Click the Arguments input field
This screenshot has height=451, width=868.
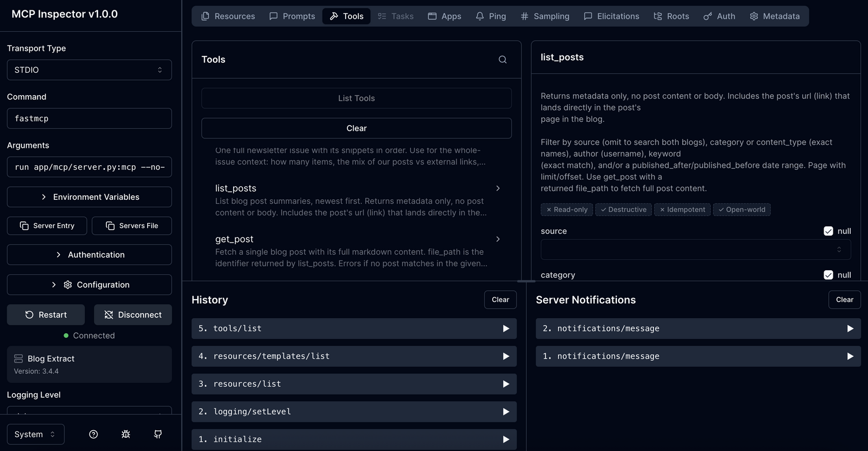click(x=89, y=167)
